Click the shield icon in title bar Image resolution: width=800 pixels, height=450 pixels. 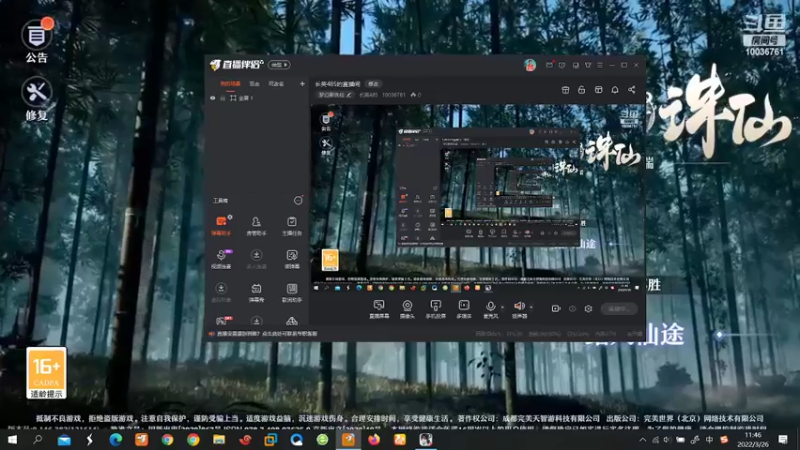[x=562, y=65]
